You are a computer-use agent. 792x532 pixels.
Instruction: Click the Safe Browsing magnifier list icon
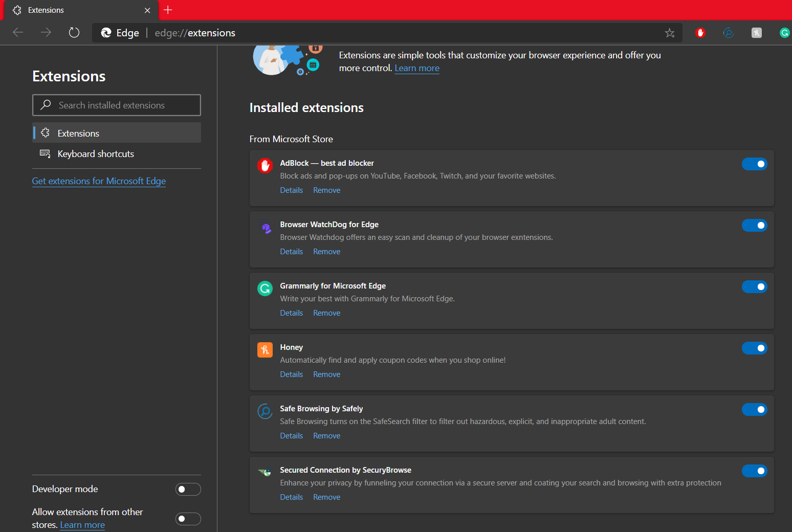[265, 411]
